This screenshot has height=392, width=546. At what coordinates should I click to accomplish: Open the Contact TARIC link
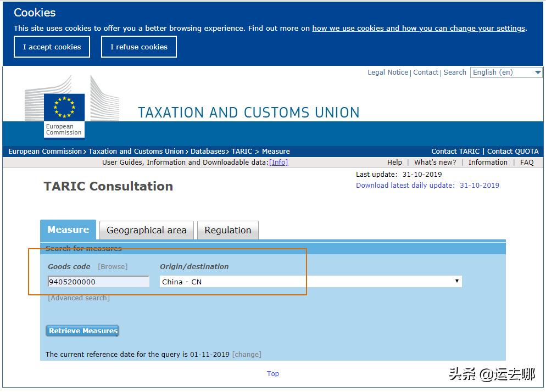pyautogui.click(x=455, y=151)
